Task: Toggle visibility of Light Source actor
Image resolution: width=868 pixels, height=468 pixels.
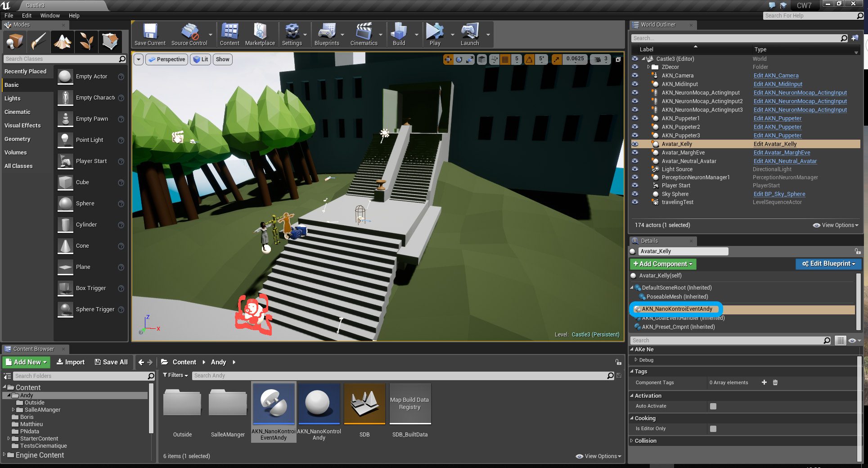Action: click(x=635, y=169)
